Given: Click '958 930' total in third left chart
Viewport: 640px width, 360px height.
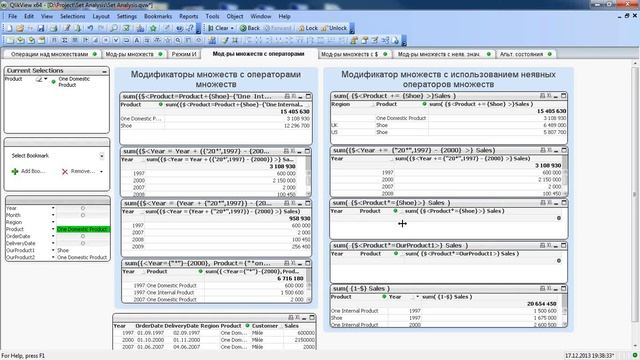Looking at the screenshot, I should tap(300, 218).
